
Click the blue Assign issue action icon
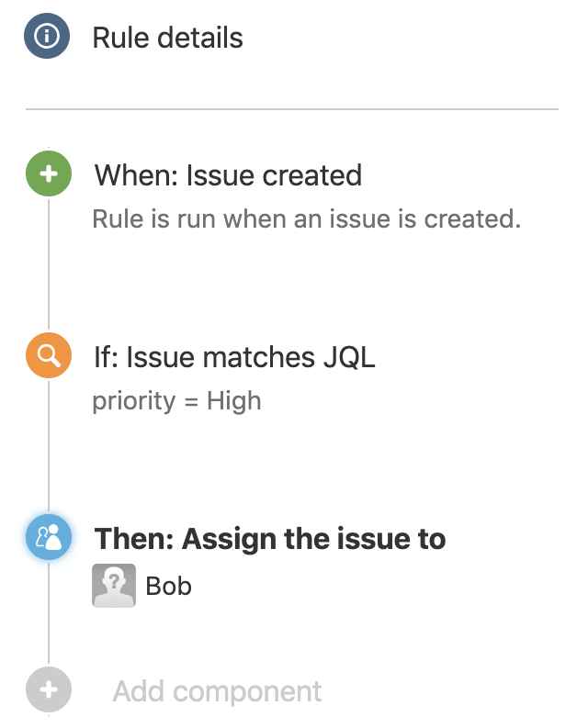pyautogui.click(x=49, y=538)
